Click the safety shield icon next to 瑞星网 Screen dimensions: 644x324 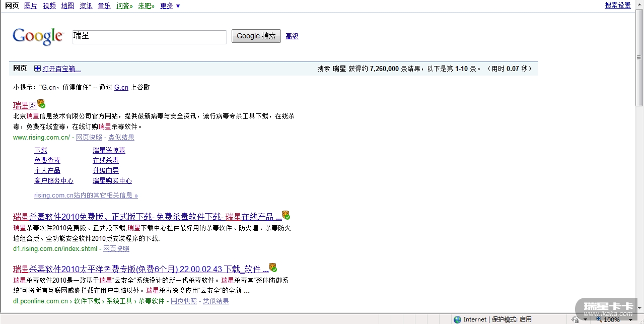click(x=41, y=104)
